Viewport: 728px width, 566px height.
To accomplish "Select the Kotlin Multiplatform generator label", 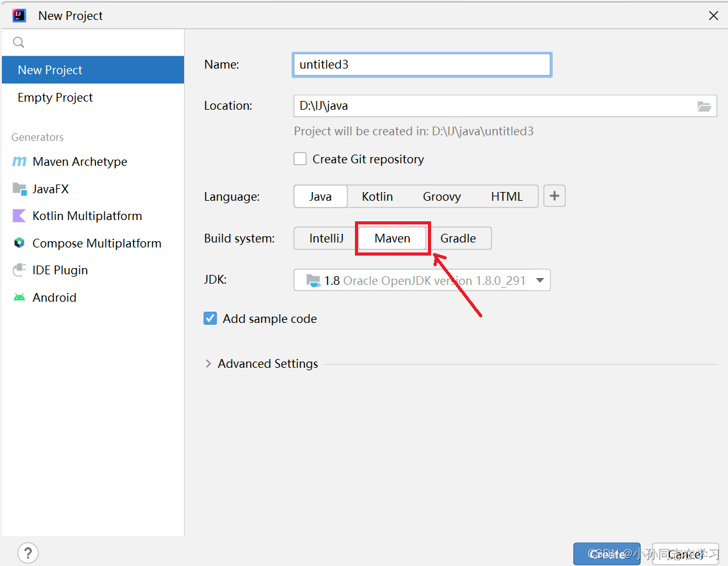I will (x=87, y=216).
